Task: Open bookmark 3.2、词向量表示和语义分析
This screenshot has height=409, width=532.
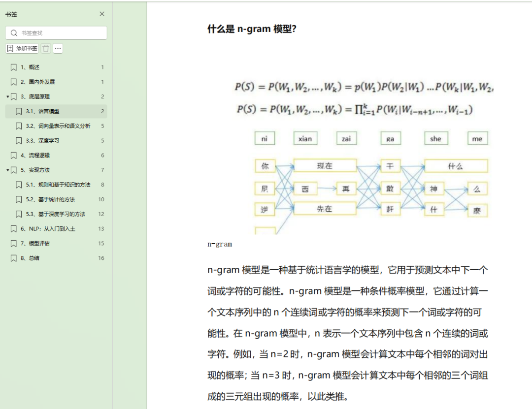Action: click(56, 126)
